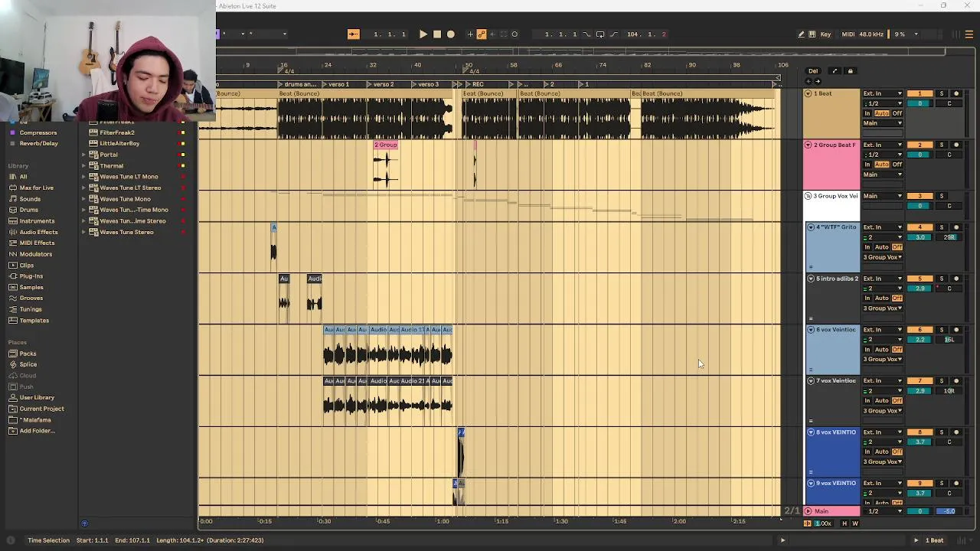Viewport: 980px width, 551px height.
Task: Open the hamburger menu icon on the control bar
Action: [969, 34]
